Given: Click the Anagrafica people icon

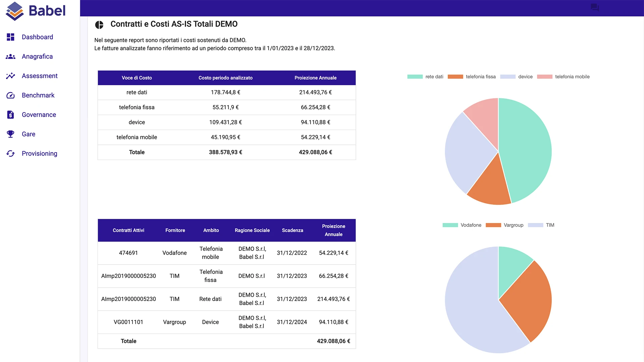Looking at the screenshot, I should (10, 56).
